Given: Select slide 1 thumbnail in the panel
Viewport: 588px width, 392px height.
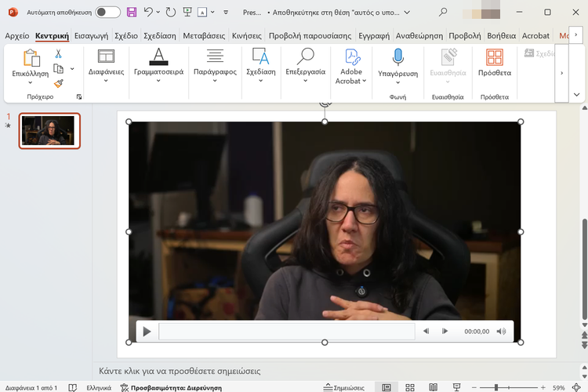Looking at the screenshot, I should click(x=49, y=131).
